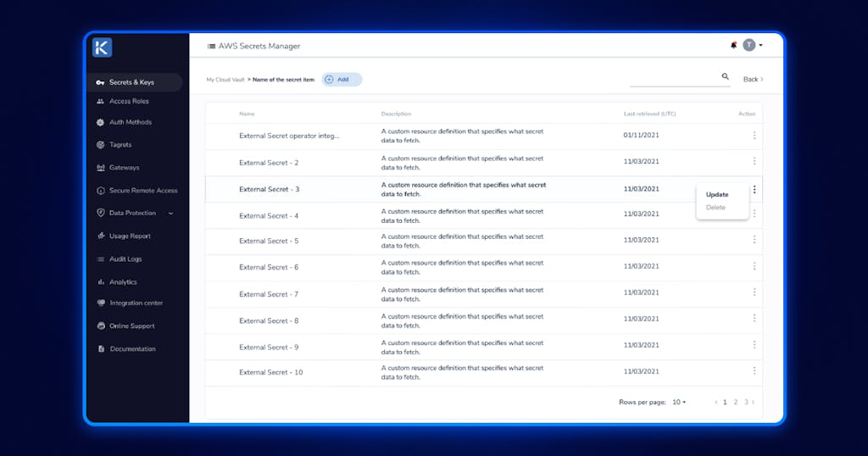868x456 pixels.
Task: Select External Secret - 7 name
Action: tap(269, 294)
